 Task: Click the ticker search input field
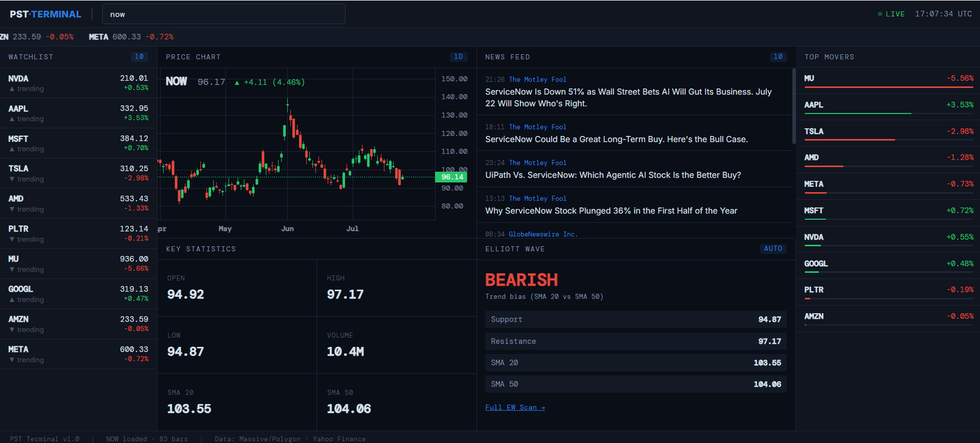pos(224,14)
